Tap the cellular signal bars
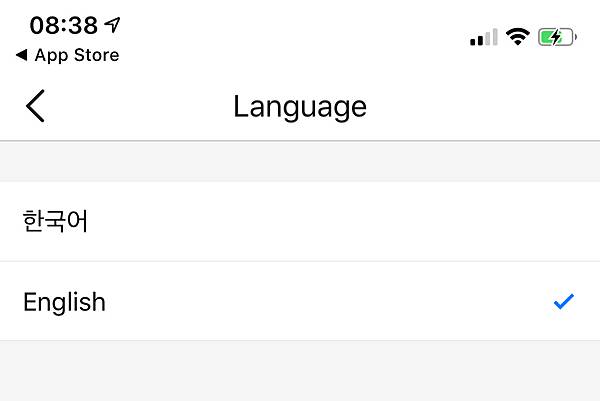The height and width of the screenshot is (401, 600). [483, 38]
